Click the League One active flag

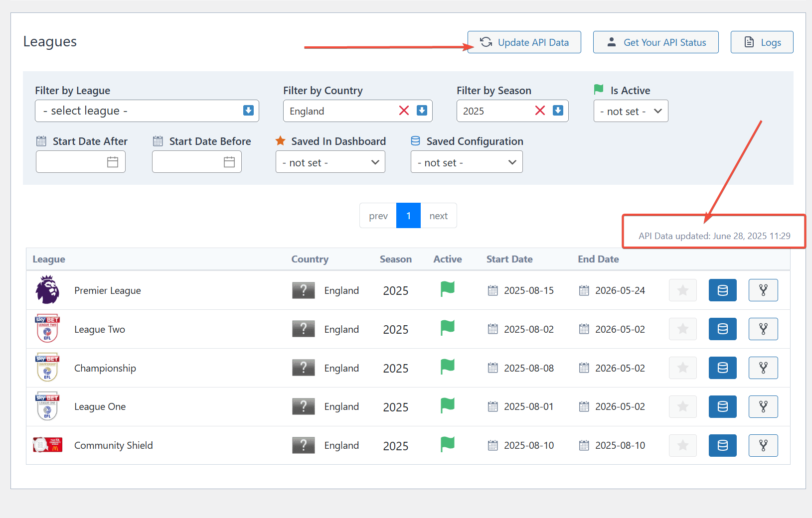[x=448, y=405]
